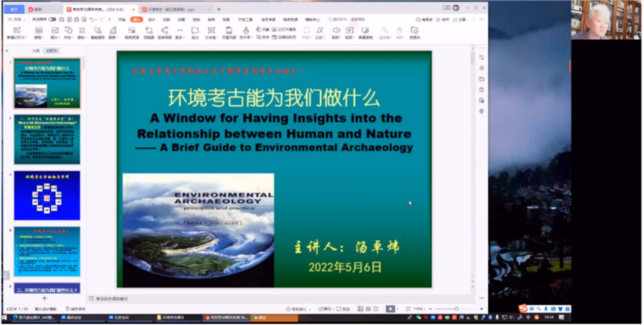Click the Video (视频) insert icon

[349, 30]
